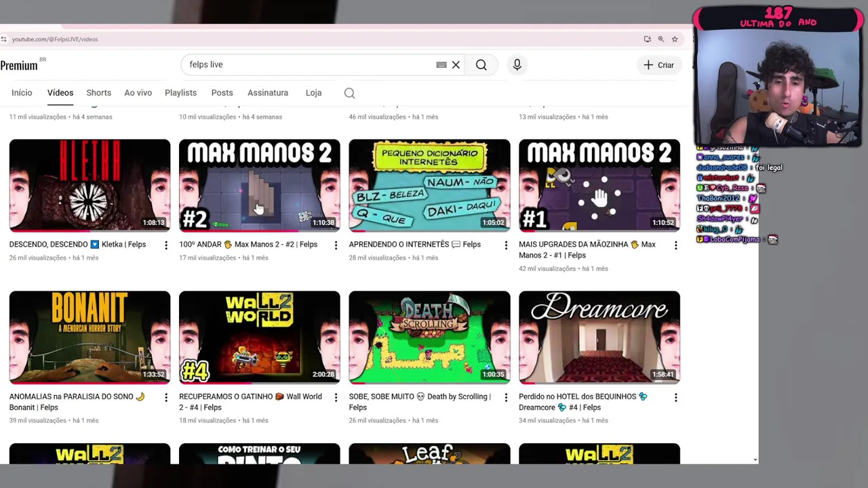The image size is (868, 488).
Task: Play the Max Manos 2 #2 thumbnail
Action: click(260, 185)
